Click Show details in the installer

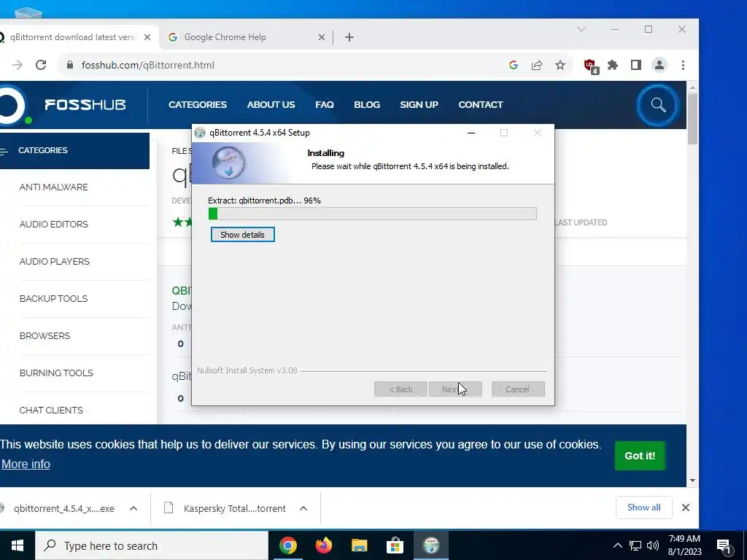click(x=242, y=235)
